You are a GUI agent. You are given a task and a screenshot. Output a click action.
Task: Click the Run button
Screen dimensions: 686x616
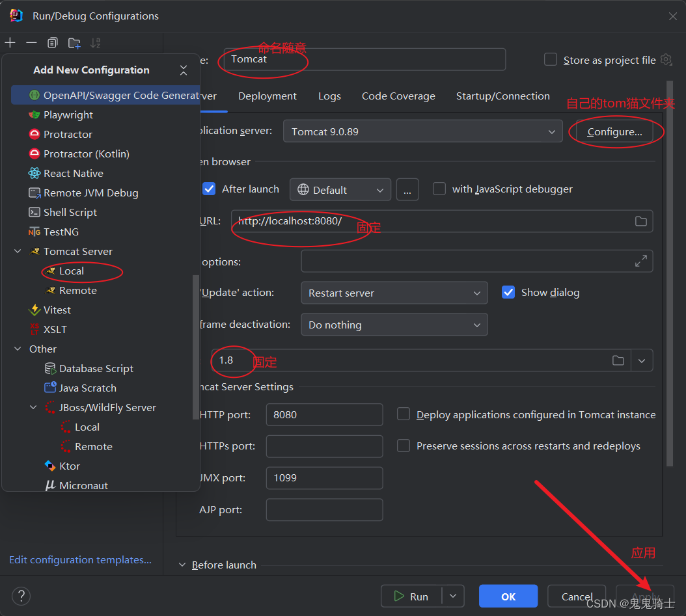(411, 596)
